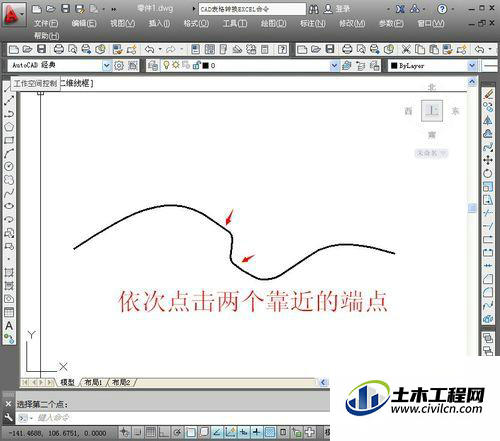
Task: Toggle Lineweight display in status bar
Action: point(256,432)
